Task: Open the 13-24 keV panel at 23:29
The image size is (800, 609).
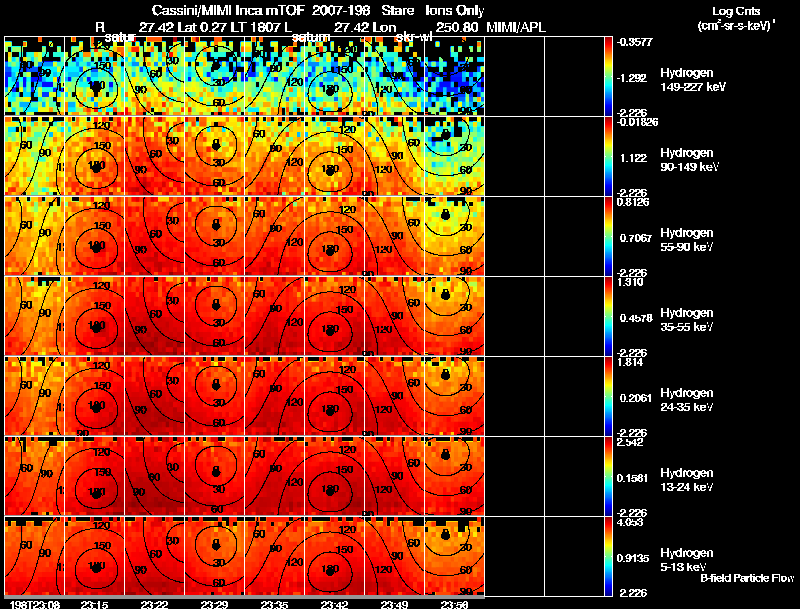Action: (x=214, y=476)
